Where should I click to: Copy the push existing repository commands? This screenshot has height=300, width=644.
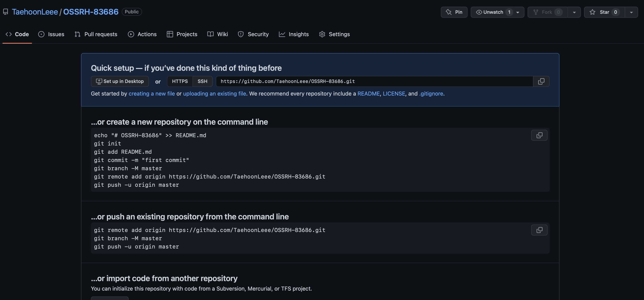pos(539,230)
